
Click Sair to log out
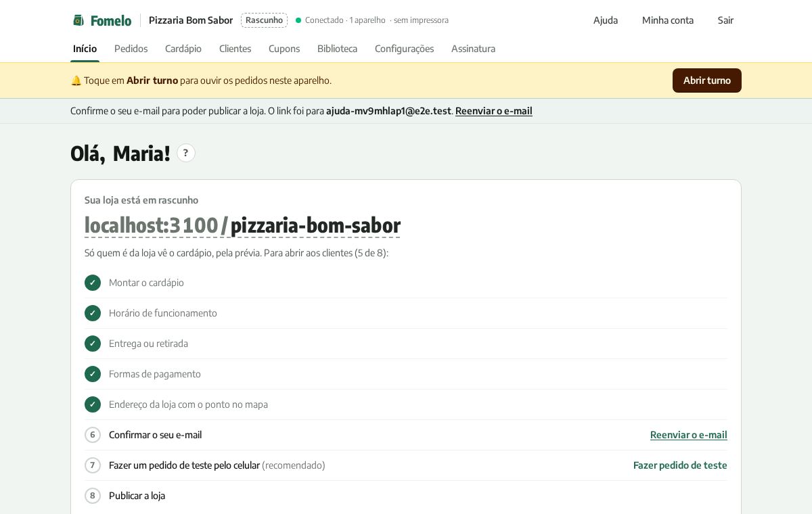(x=725, y=20)
